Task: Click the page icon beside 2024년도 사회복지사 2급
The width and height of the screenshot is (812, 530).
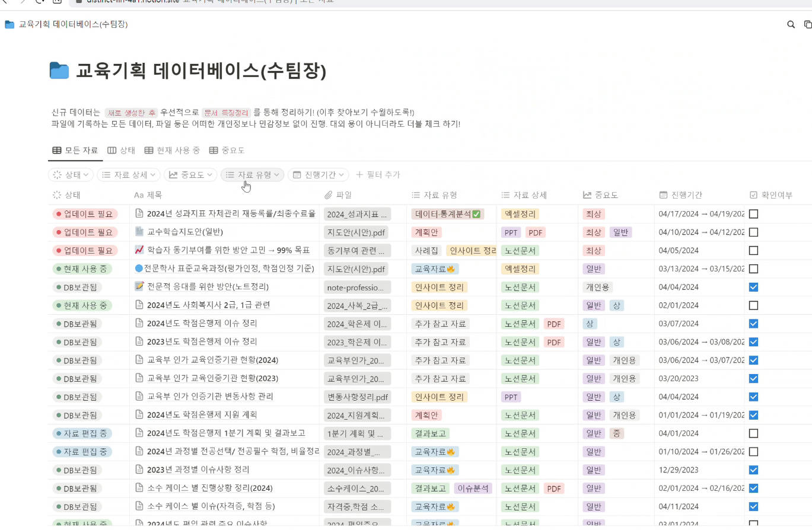Action: click(x=139, y=305)
